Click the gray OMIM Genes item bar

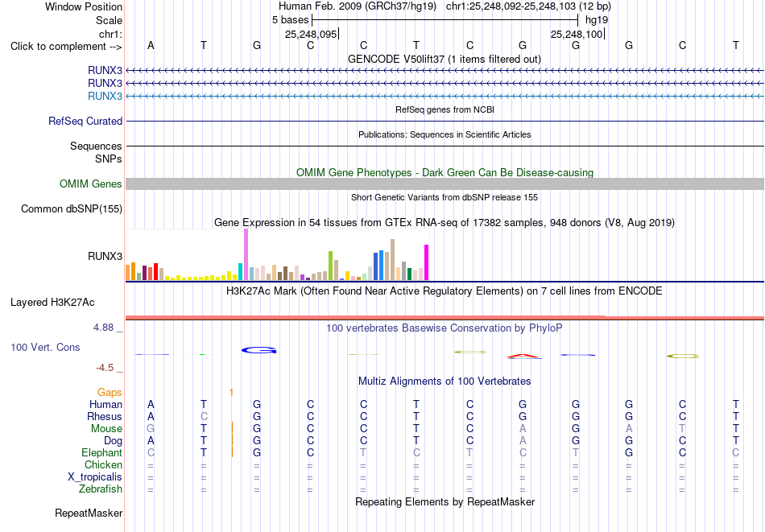click(x=445, y=184)
